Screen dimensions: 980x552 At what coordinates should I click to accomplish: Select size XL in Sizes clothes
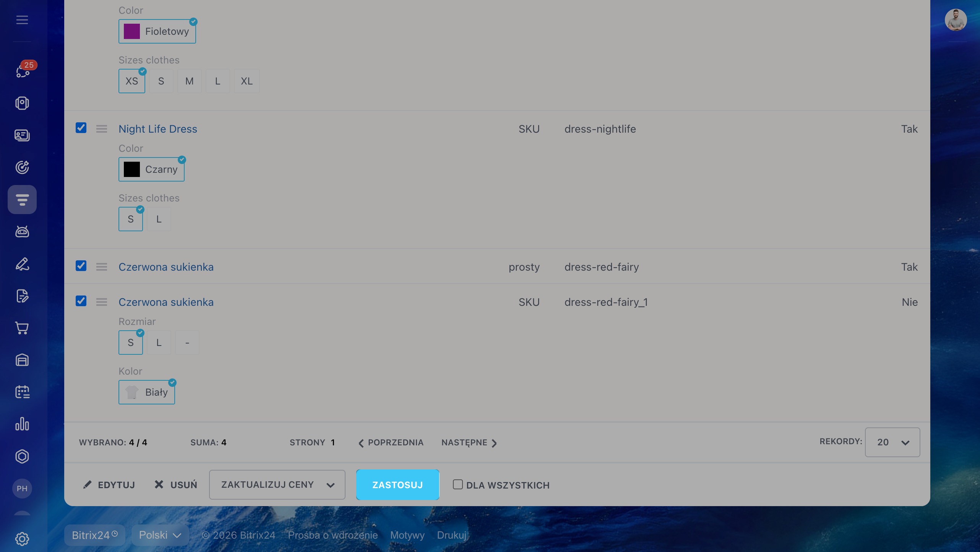coord(247,81)
